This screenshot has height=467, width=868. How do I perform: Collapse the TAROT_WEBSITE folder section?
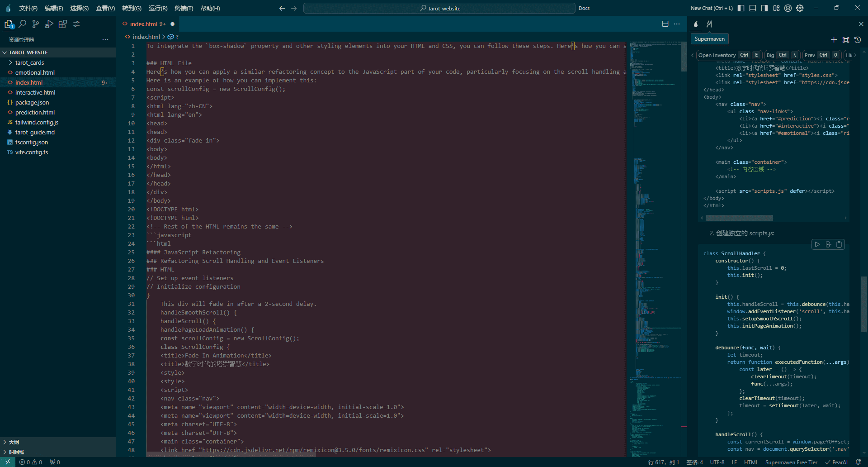click(x=58, y=52)
